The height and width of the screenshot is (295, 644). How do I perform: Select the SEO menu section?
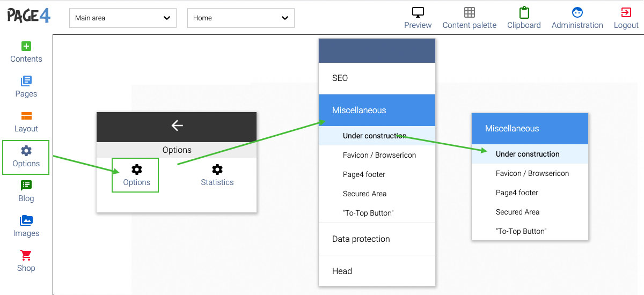tap(377, 78)
